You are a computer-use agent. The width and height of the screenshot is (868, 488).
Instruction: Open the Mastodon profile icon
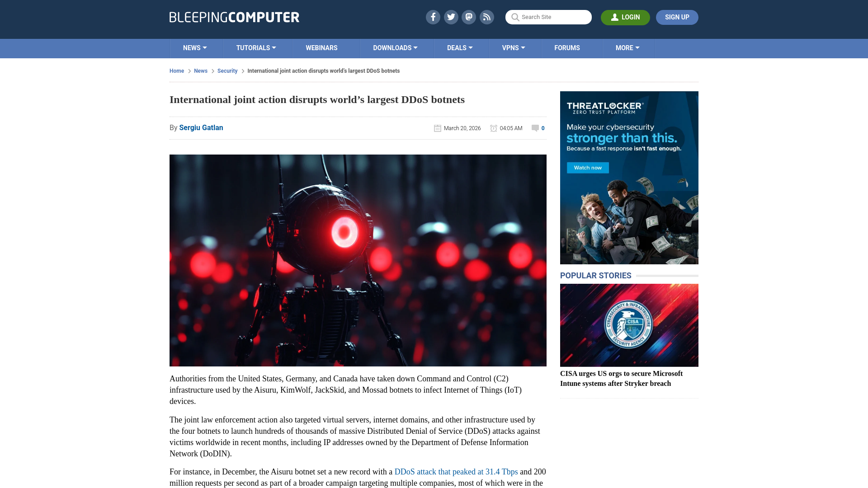coord(469,17)
